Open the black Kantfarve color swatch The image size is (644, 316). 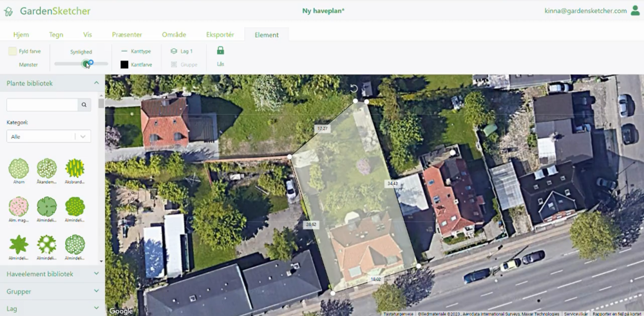coord(124,65)
